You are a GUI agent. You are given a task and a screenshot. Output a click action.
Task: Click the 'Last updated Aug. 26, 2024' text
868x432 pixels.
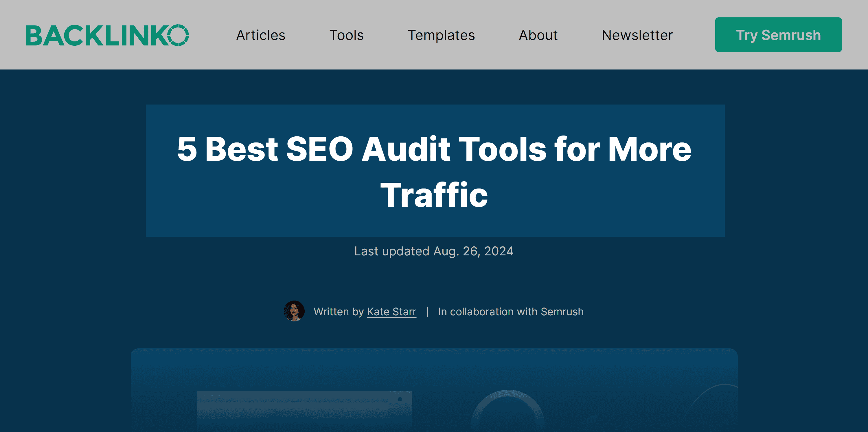tap(434, 251)
